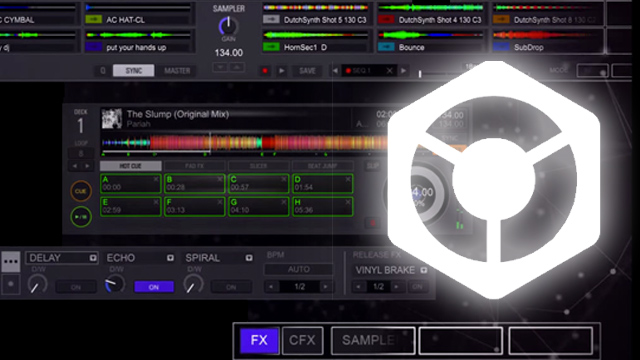Double the loop with the right arrow
This screenshot has height=360, width=640.
(x=87, y=166)
